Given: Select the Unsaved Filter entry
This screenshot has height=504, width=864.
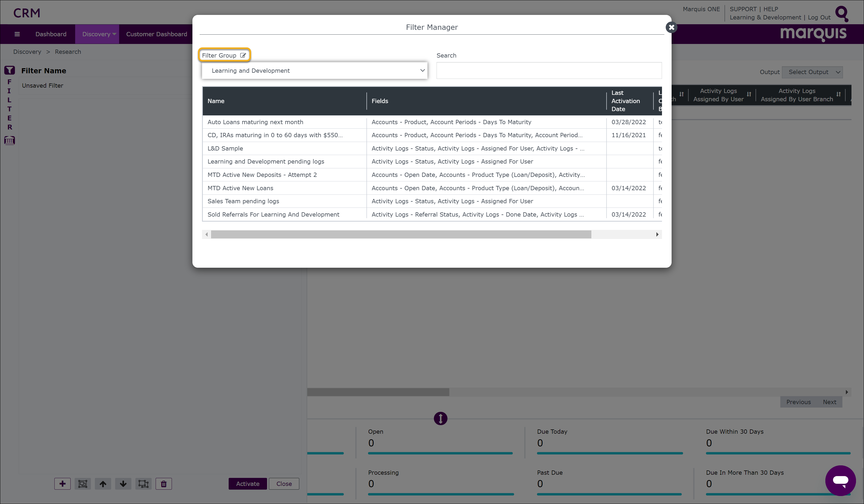Looking at the screenshot, I should click(x=43, y=86).
